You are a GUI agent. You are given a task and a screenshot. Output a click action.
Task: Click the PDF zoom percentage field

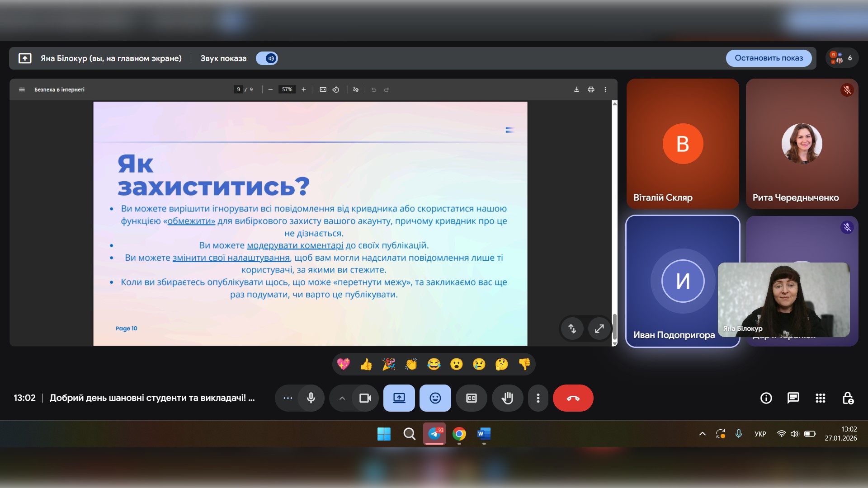pyautogui.click(x=287, y=89)
